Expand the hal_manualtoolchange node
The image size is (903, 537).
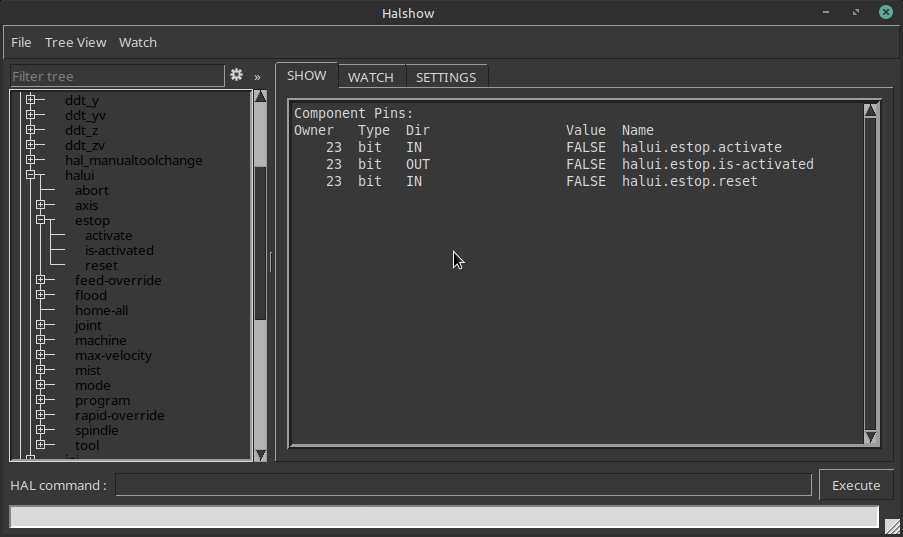pos(31,160)
